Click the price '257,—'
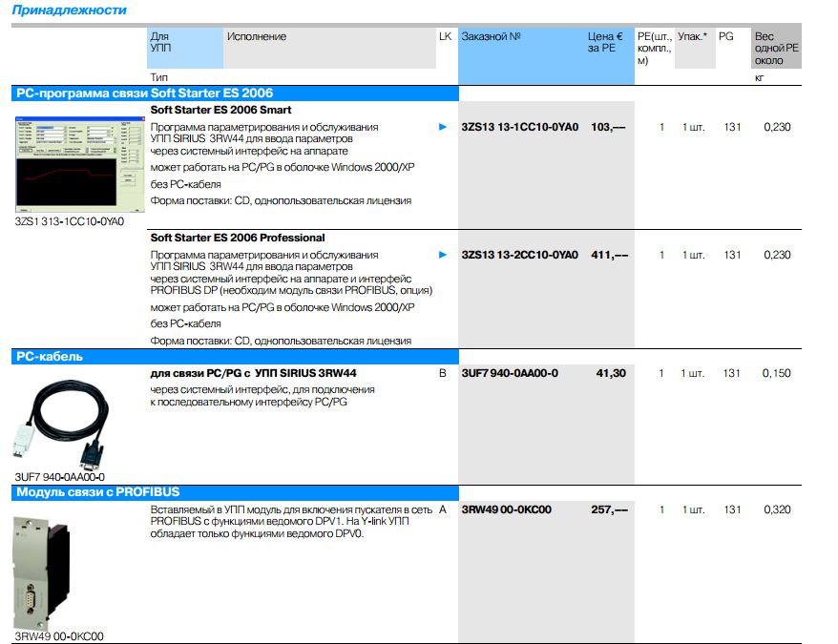The height and width of the screenshot is (644, 838). click(x=609, y=509)
